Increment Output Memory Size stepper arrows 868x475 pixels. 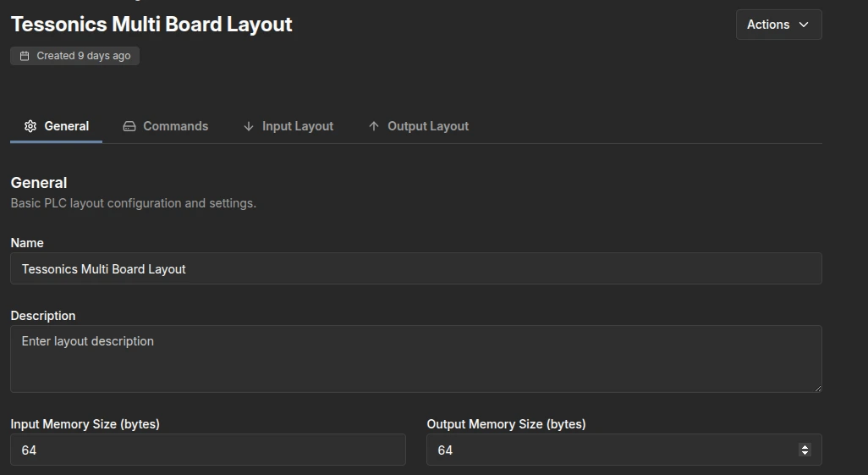805,446
